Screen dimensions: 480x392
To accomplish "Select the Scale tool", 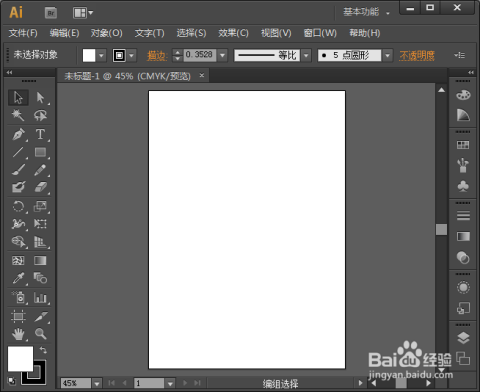I will 40,206.
